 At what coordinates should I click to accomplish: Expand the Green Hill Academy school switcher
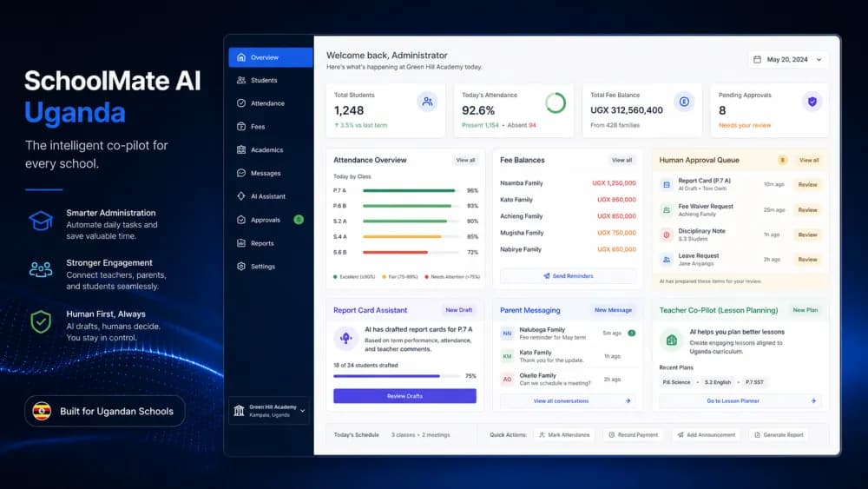pos(270,411)
